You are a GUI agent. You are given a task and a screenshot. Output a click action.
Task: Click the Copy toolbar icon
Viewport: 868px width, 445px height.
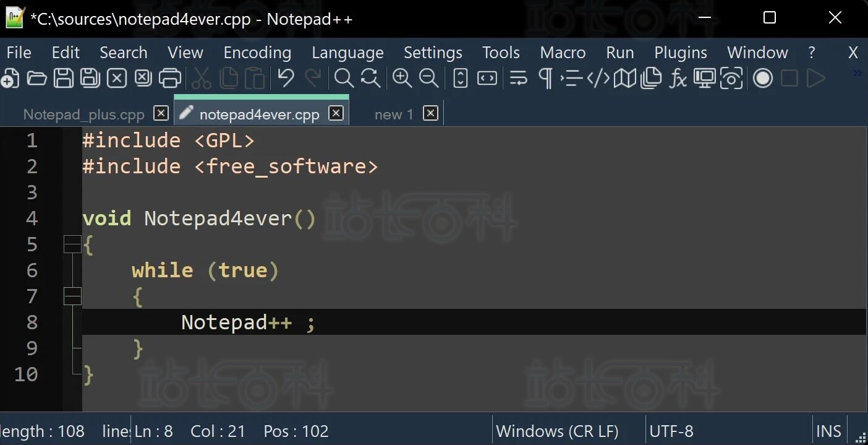[229, 79]
